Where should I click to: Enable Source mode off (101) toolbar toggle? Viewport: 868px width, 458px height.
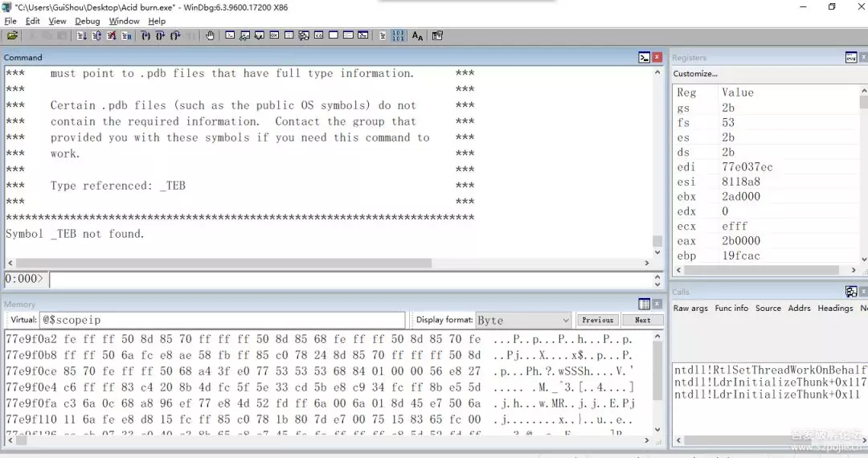pyautogui.click(x=398, y=36)
